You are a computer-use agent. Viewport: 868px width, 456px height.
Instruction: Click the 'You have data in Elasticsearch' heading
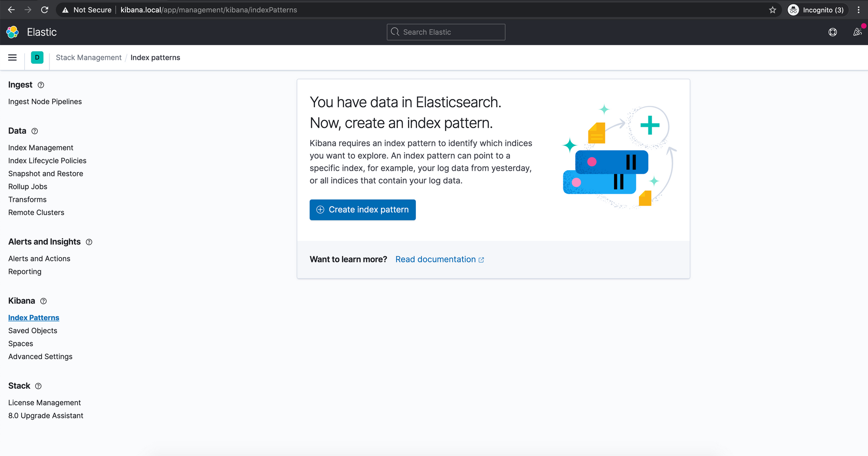click(x=405, y=102)
